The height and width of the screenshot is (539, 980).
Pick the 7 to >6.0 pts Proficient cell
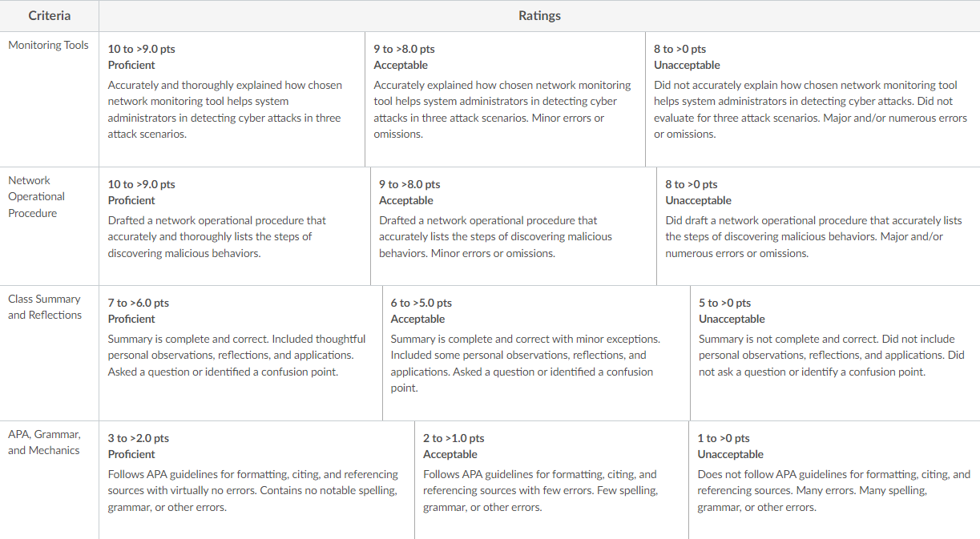click(x=240, y=353)
